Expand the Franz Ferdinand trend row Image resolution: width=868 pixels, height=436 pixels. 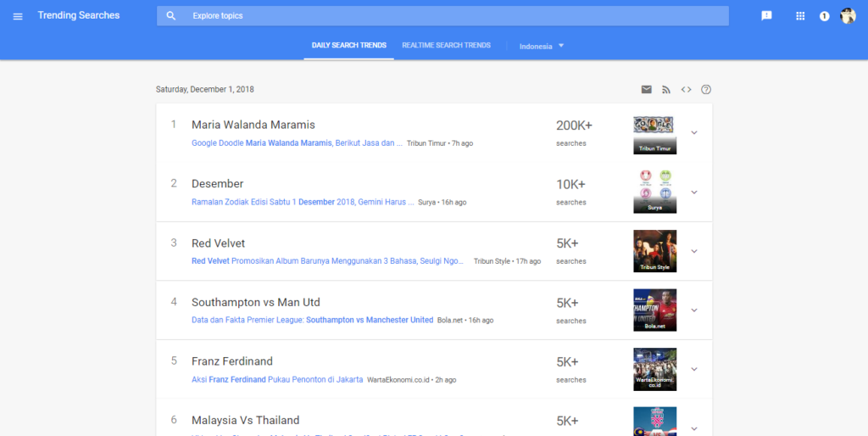coord(694,370)
